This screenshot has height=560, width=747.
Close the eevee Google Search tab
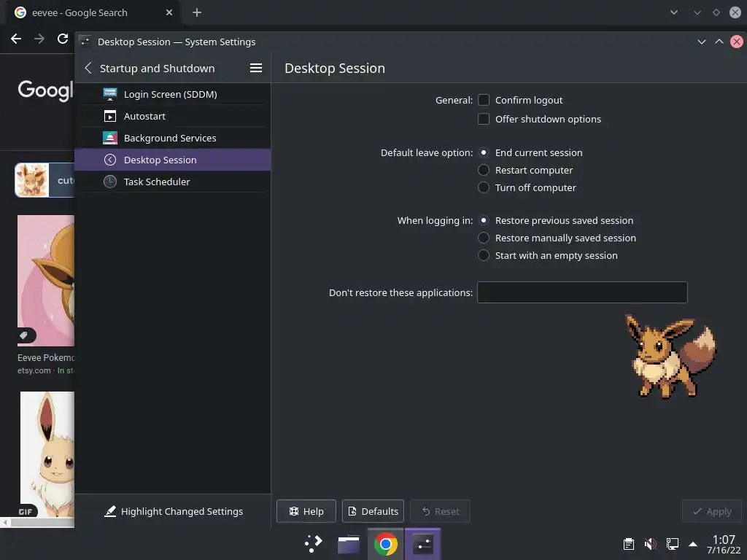(169, 12)
